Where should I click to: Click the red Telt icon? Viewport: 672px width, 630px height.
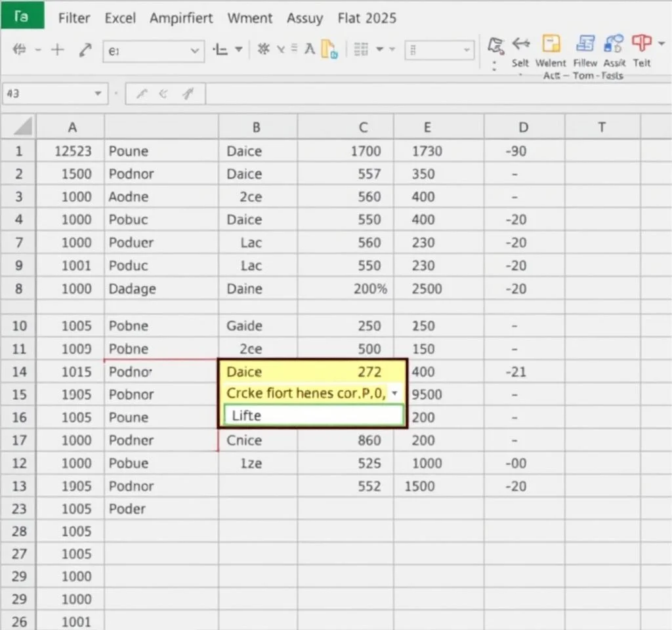[642, 44]
